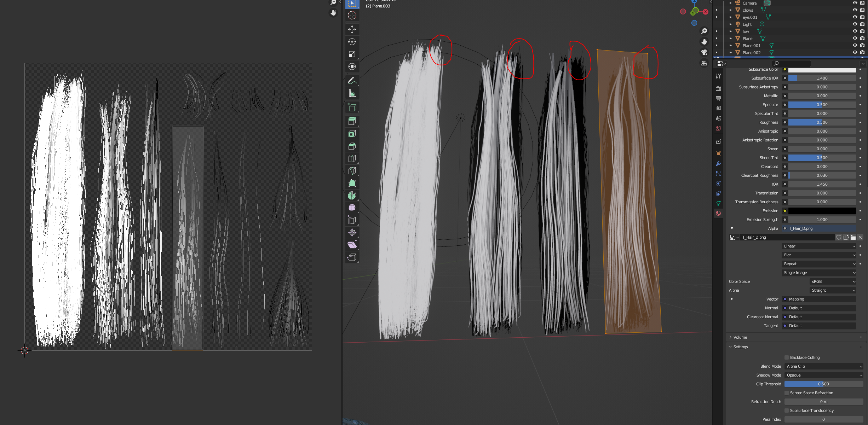The height and width of the screenshot is (425, 868).
Task: Choose the Extrude Region tool
Action: (352, 121)
